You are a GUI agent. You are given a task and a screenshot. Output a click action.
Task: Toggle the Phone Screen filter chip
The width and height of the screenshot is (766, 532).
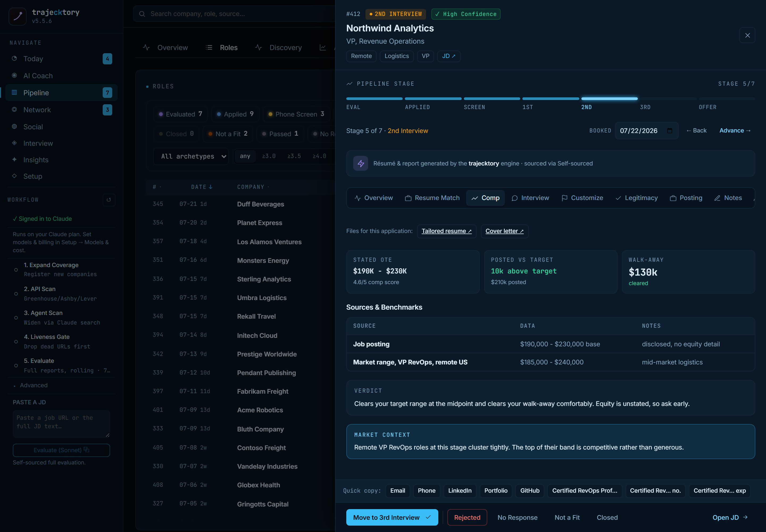click(296, 114)
